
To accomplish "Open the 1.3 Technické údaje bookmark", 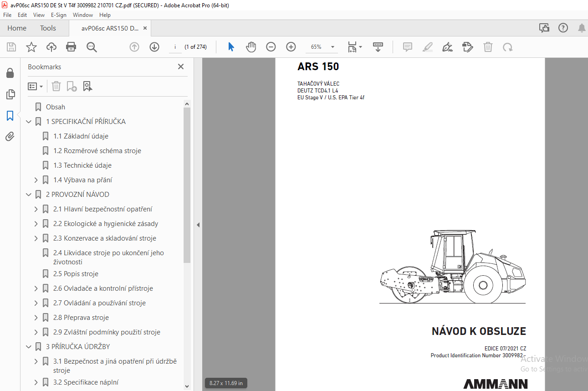I will 82,165.
